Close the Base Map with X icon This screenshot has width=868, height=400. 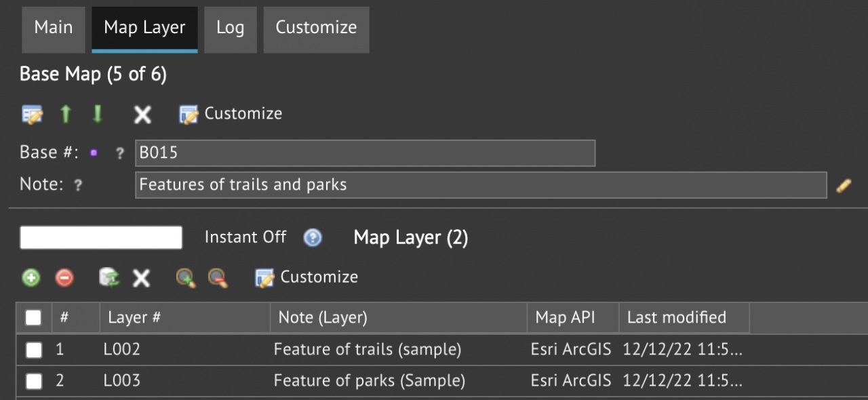(x=142, y=114)
